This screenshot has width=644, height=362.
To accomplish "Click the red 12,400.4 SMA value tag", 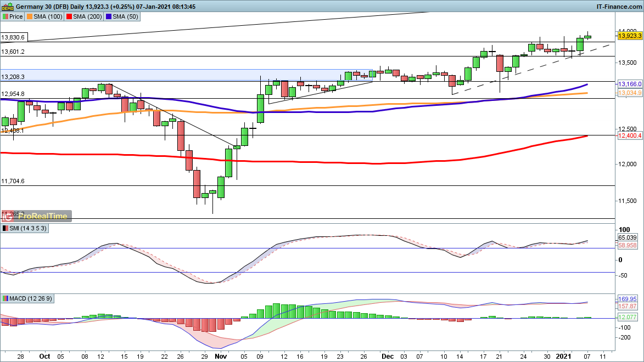I will coord(630,135).
